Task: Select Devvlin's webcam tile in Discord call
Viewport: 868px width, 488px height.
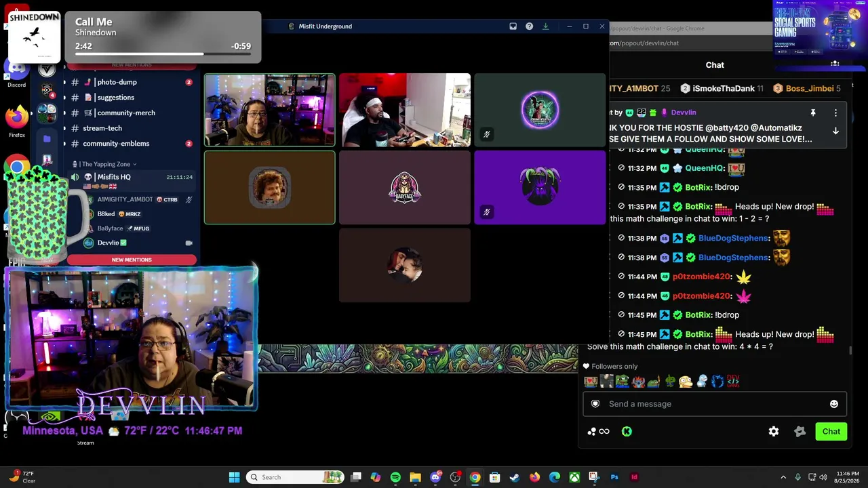Action: [x=270, y=110]
